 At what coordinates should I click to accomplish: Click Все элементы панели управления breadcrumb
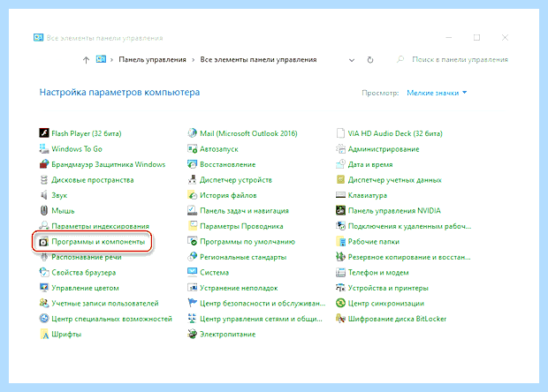click(x=258, y=60)
